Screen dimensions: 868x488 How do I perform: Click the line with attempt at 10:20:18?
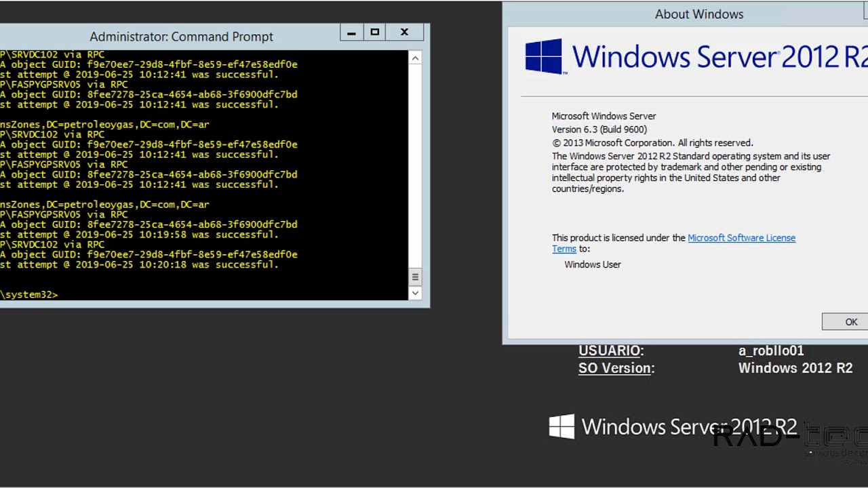click(x=140, y=264)
